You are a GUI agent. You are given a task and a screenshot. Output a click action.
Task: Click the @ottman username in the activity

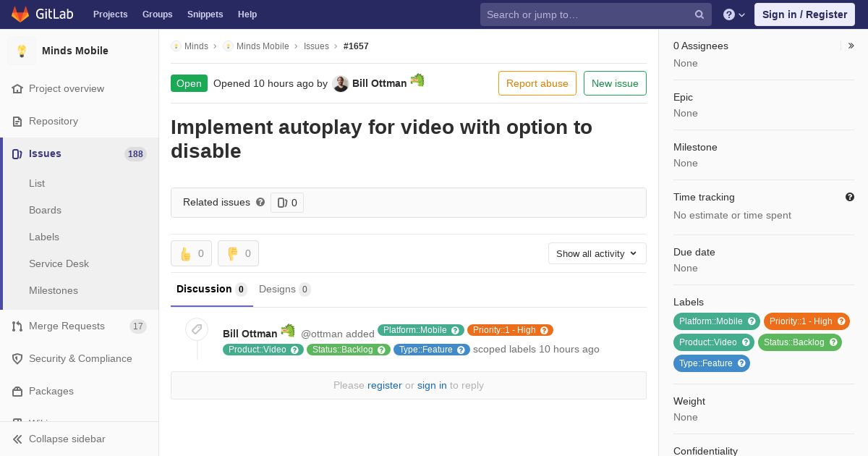pyautogui.click(x=322, y=334)
